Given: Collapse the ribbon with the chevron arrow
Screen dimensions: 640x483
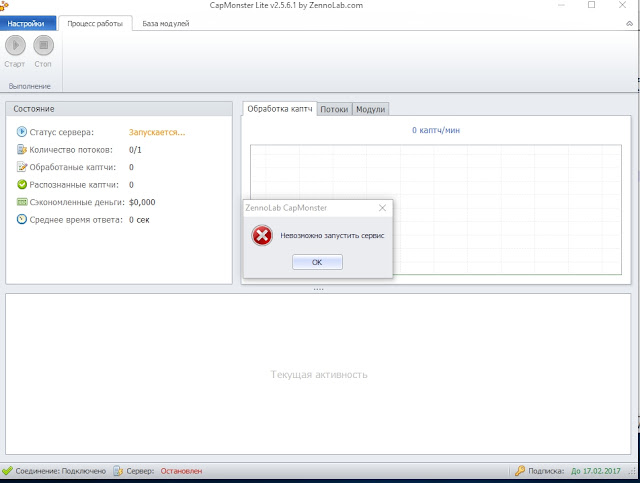Looking at the screenshot, I should [x=629, y=24].
